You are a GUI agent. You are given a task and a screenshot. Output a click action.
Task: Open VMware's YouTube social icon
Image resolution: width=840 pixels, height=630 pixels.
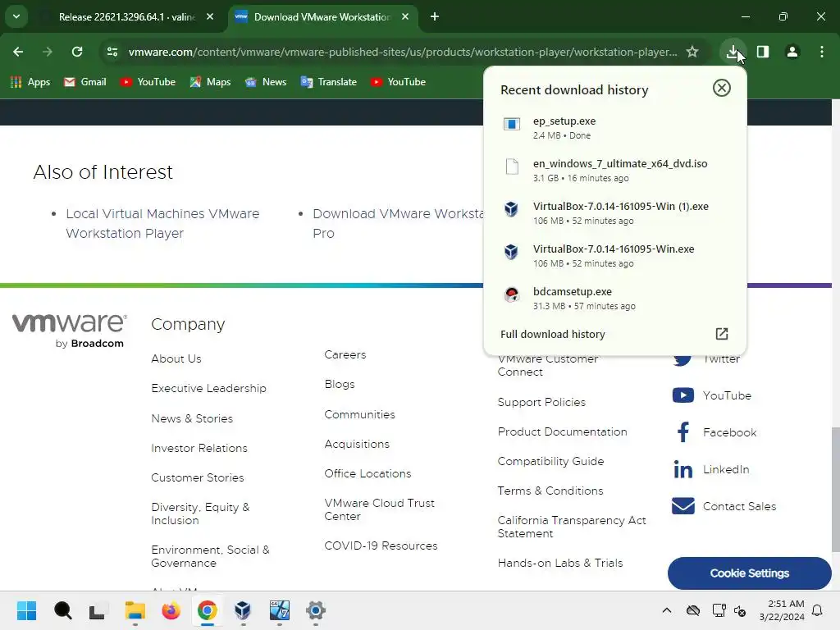click(x=683, y=395)
